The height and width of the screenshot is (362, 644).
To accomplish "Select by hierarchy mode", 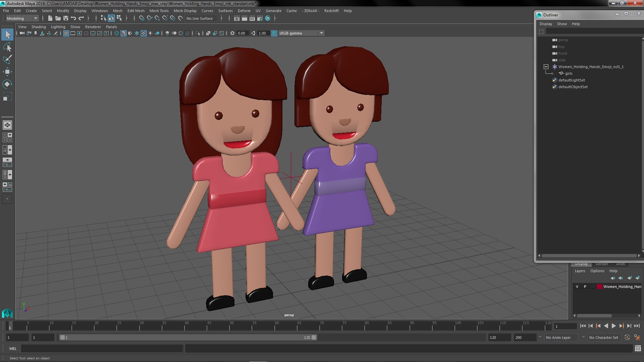I will click(x=104, y=18).
